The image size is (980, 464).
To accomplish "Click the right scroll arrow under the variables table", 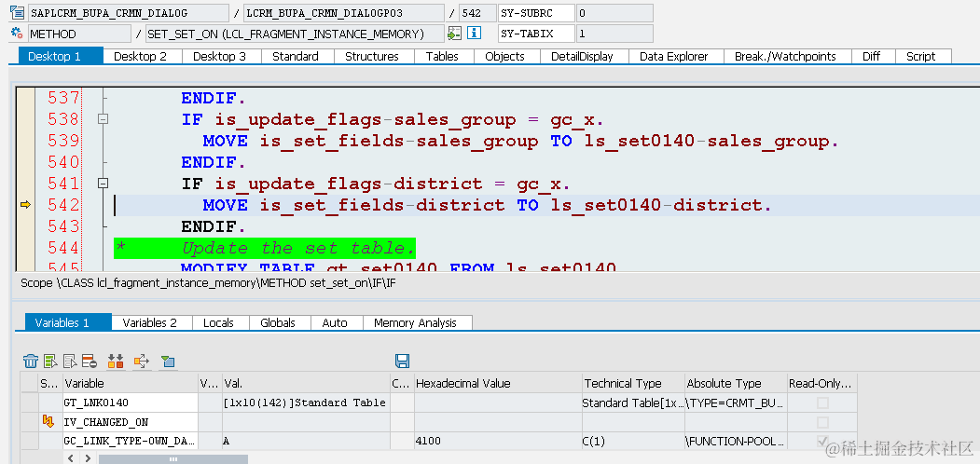I will point(88,458).
